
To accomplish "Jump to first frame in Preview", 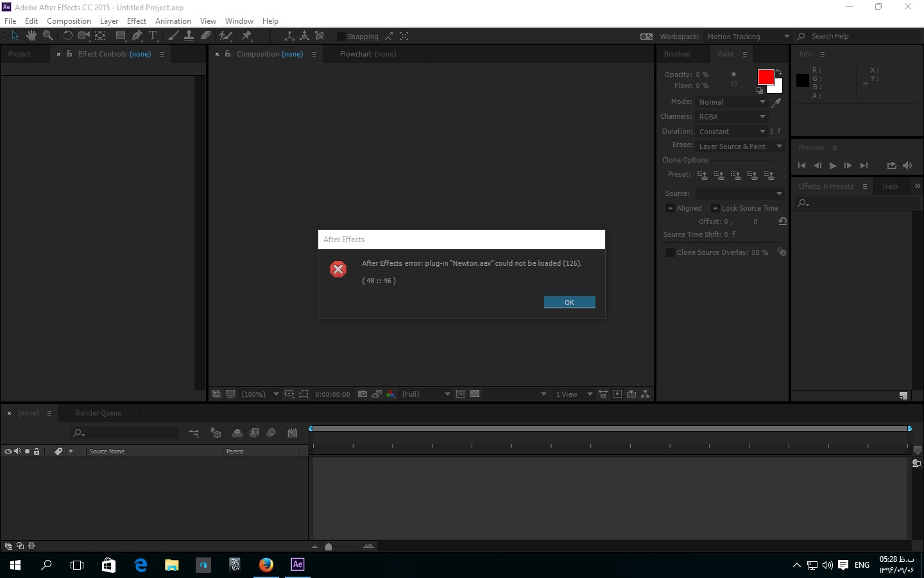I will pyautogui.click(x=801, y=166).
